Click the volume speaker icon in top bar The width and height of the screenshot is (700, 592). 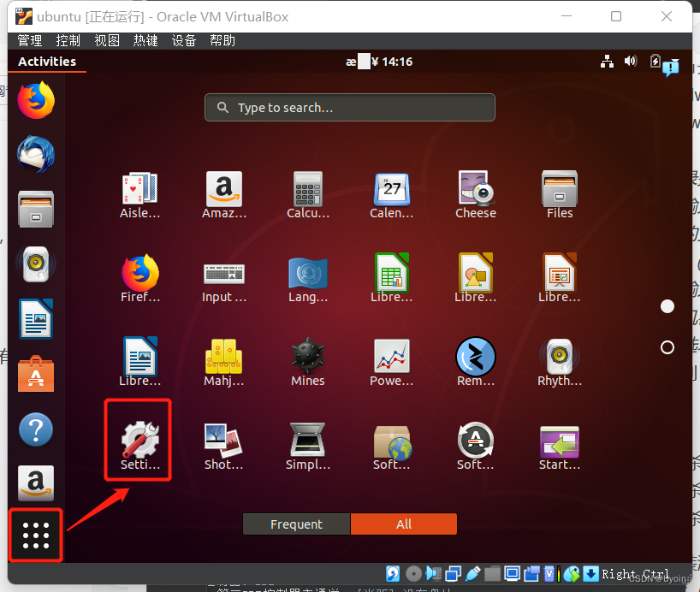click(631, 61)
